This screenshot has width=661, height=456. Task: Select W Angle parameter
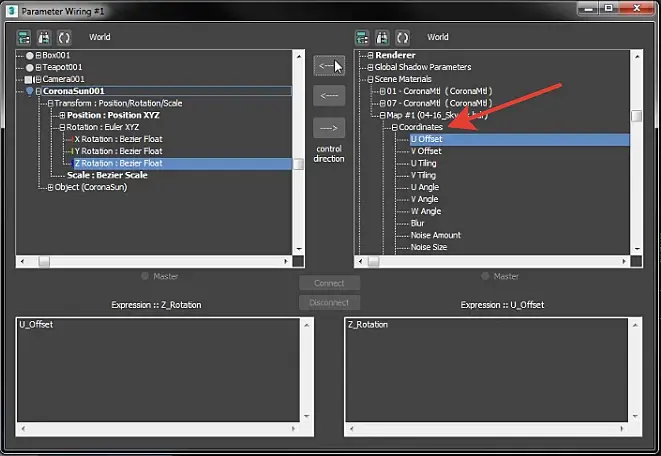pos(426,211)
